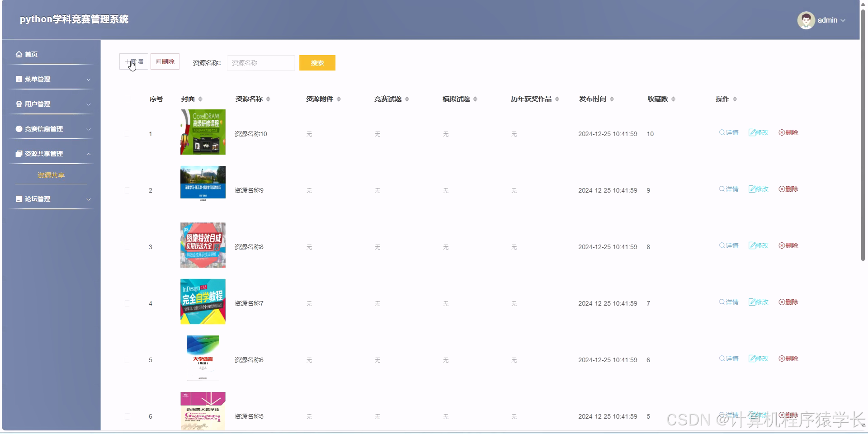Expand the 竞赛信息管理 sidebar menu
The width and height of the screenshot is (868, 434).
tap(51, 129)
